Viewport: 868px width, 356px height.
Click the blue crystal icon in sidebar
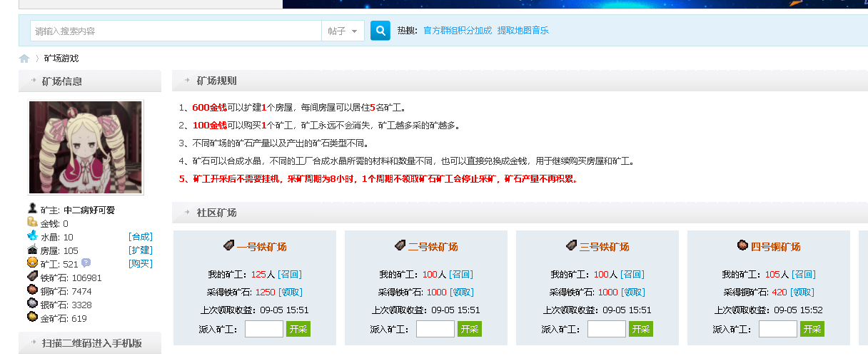32,236
